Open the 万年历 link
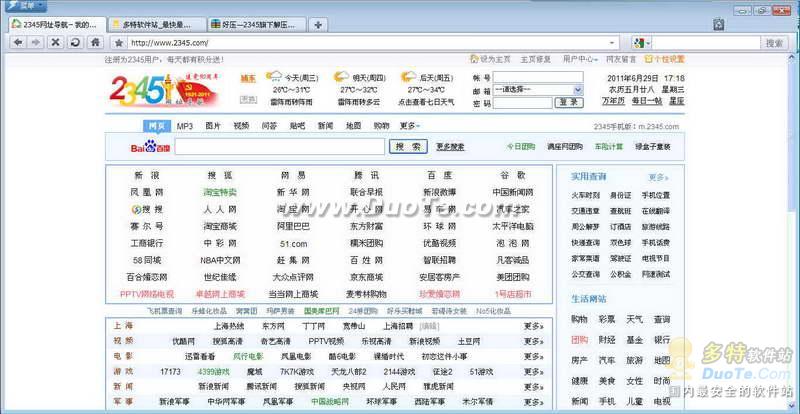This screenshot has width=800, height=414. pyautogui.click(x=613, y=101)
